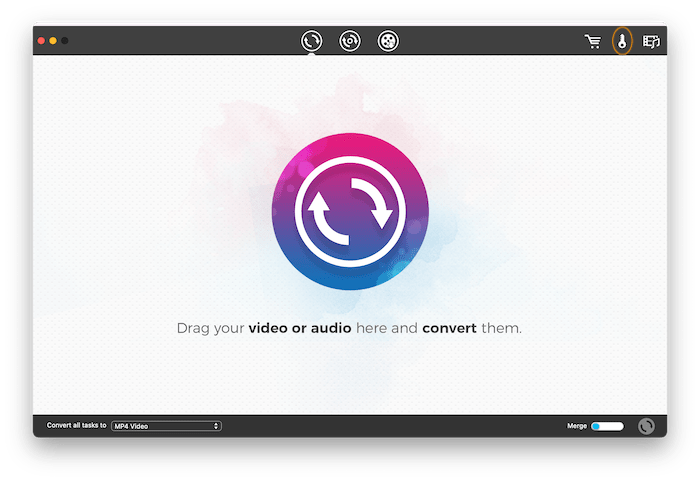This screenshot has height=481, width=700.
Task: Click the orange-circled registration key icon
Action: coord(622,41)
